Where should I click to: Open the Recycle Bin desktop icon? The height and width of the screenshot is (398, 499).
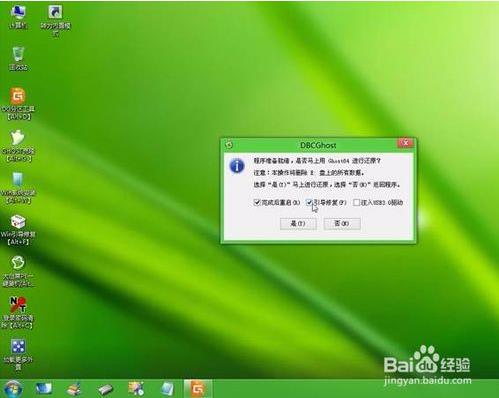18,58
